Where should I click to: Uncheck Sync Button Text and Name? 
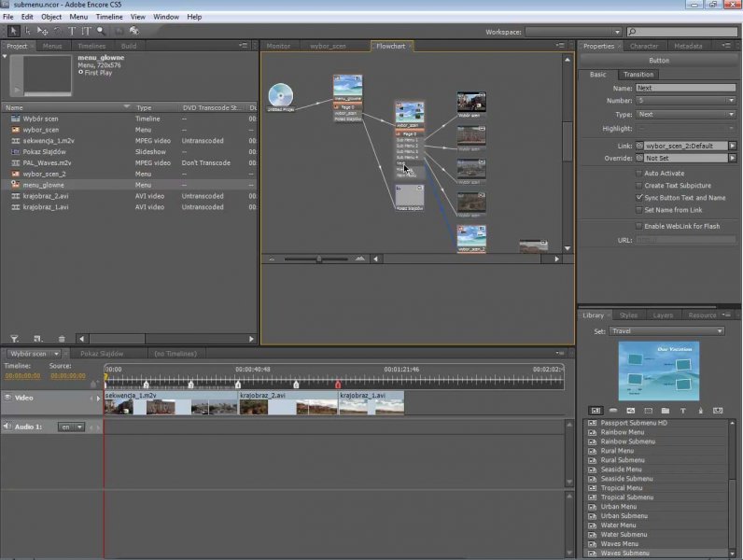pyautogui.click(x=638, y=198)
